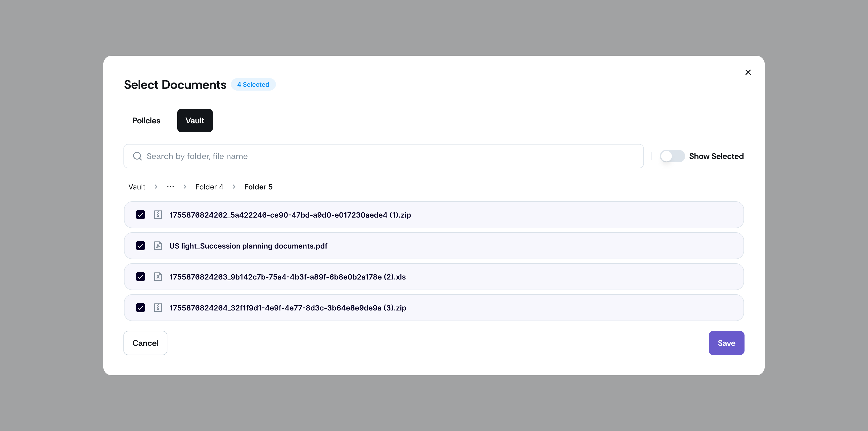Viewport: 868px width, 431px height.
Task: Click the XLS spreadsheet file icon
Action: tap(158, 277)
